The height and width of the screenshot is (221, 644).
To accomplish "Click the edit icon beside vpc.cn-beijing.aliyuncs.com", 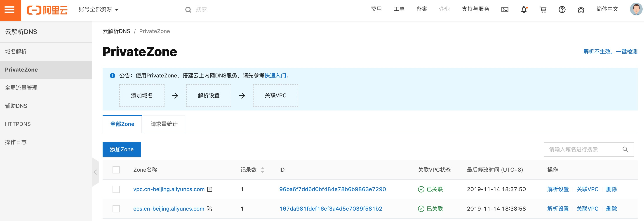I will [x=210, y=190].
